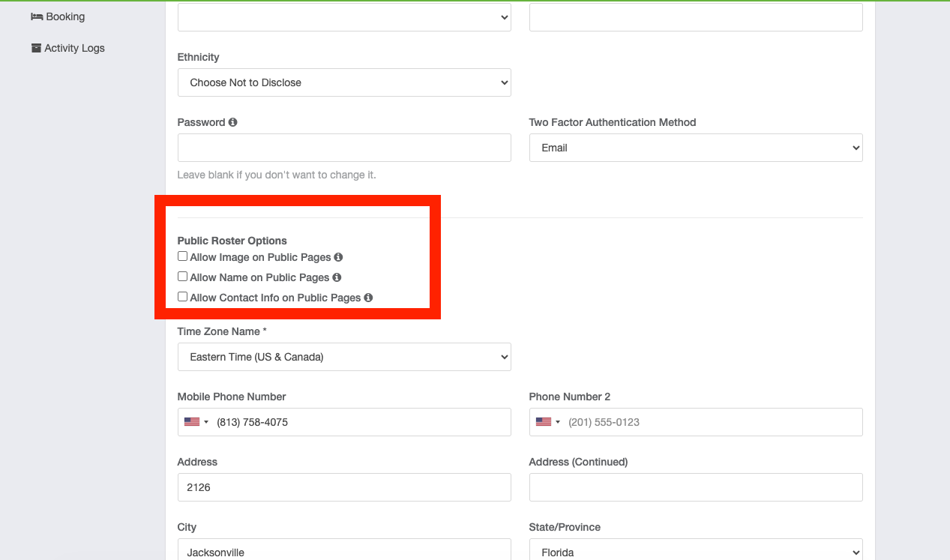
Task: Open Booking in the sidebar
Action: (64, 16)
